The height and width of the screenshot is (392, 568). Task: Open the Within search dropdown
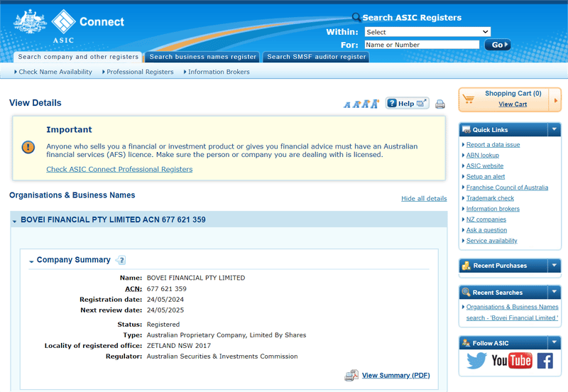click(x=427, y=32)
